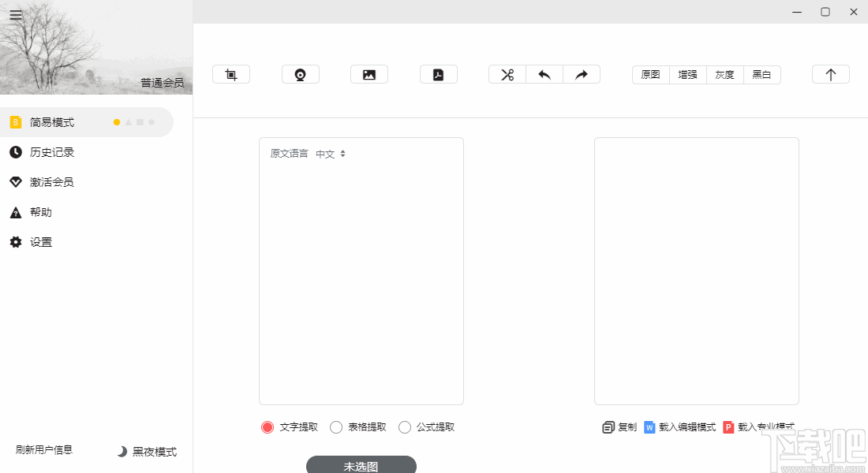The height and width of the screenshot is (473, 868).
Task: Open the PDF import tool
Action: point(439,73)
